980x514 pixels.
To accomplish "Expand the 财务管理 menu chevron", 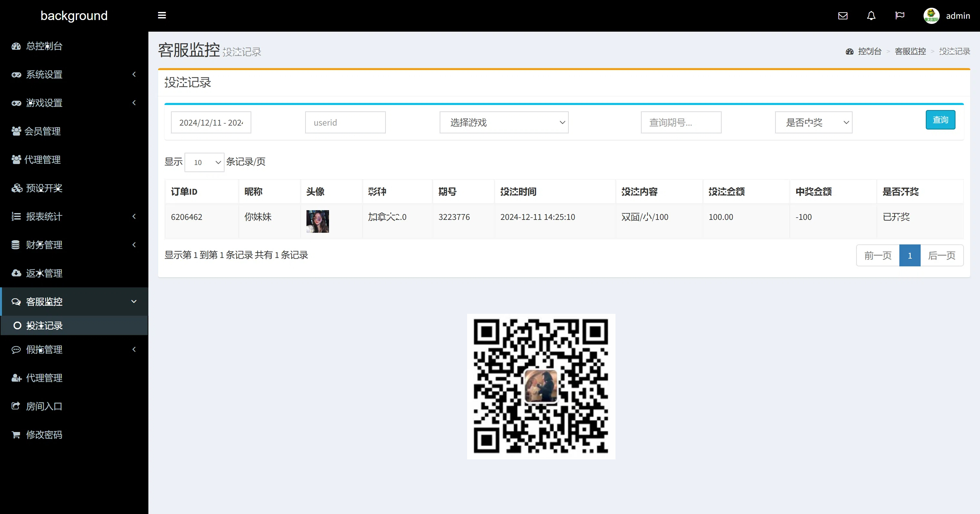I will (x=134, y=245).
